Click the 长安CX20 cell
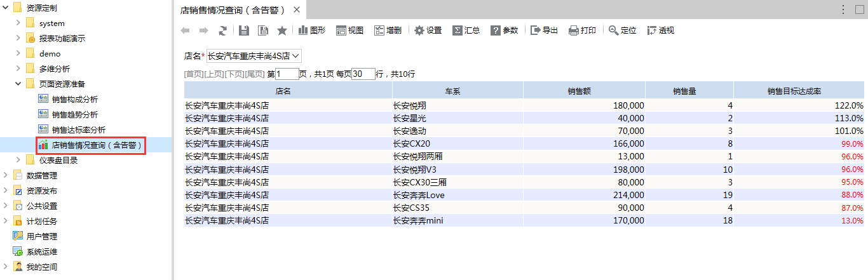The image size is (868, 280). pos(458,143)
